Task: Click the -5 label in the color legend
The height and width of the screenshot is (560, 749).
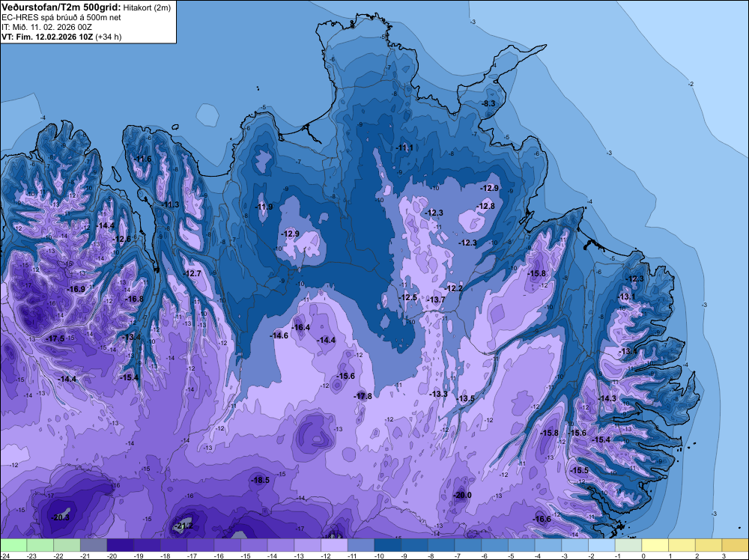Action: pos(510,556)
